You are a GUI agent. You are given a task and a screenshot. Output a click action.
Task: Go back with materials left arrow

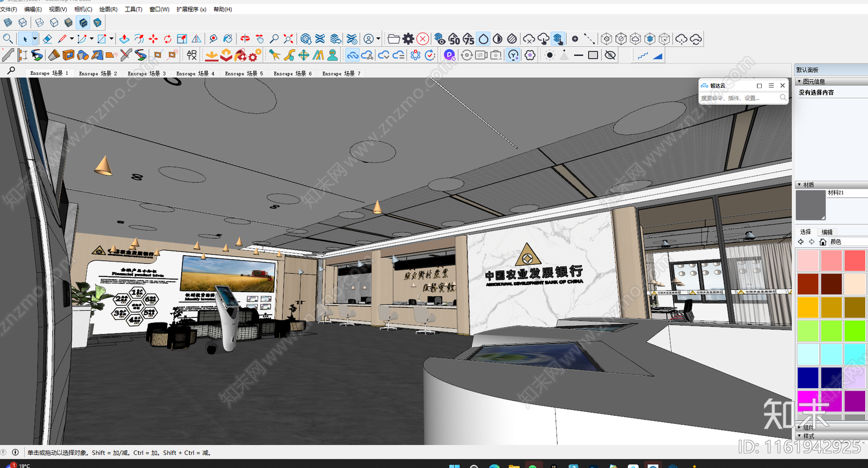click(801, 242)
